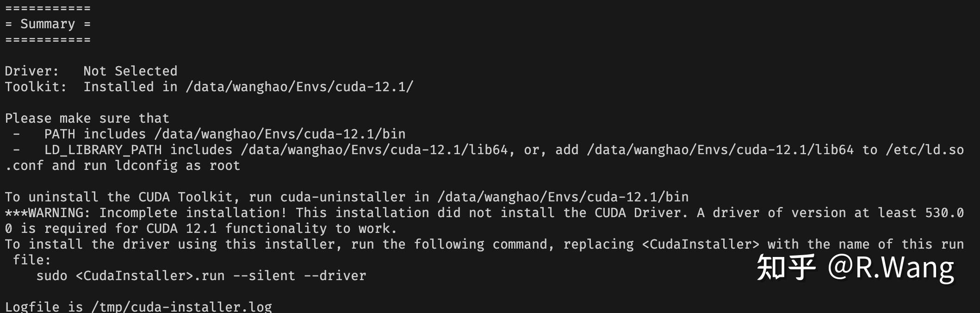
Task: Click the uninstaller bin path at line end
Action: 563,197
